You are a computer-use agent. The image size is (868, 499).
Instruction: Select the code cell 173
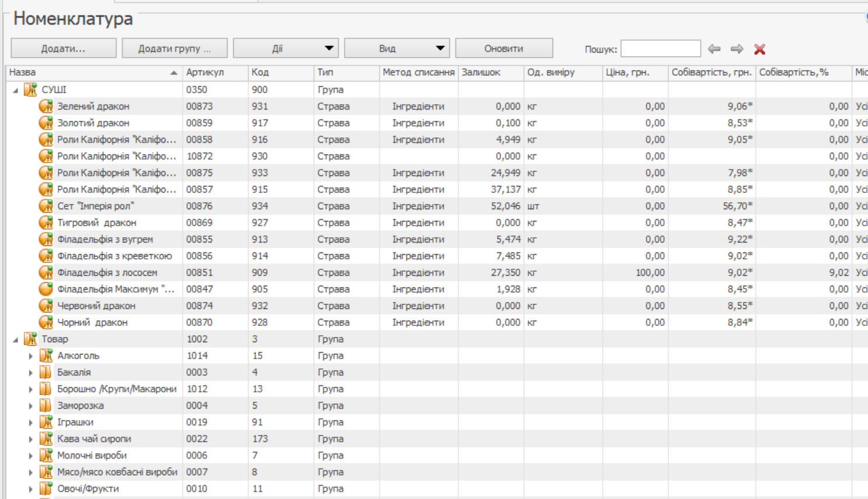[x=260, y=438]
